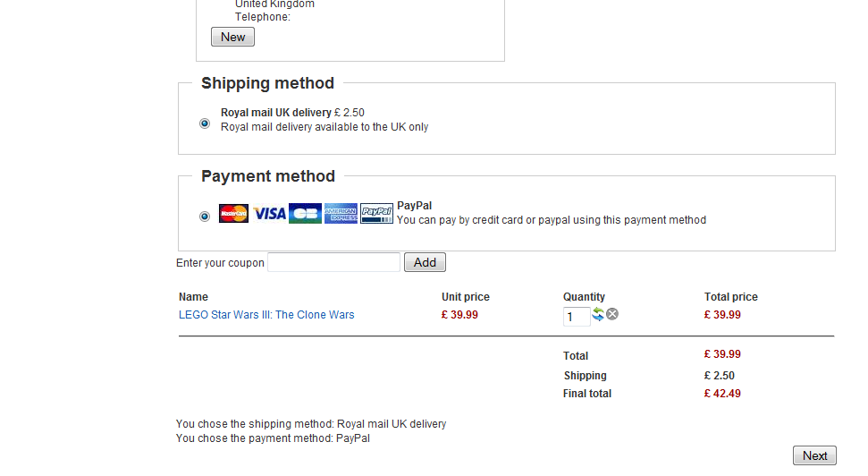Focus the coupon code text field
Screen dimensions: 868x476
(x=333, y=262)
